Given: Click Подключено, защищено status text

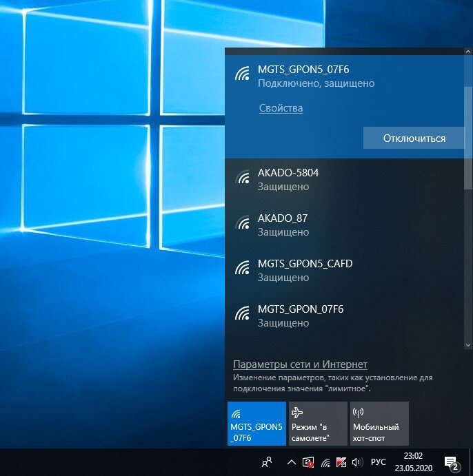Looking at the screenshot, I should tap(316, 83).
